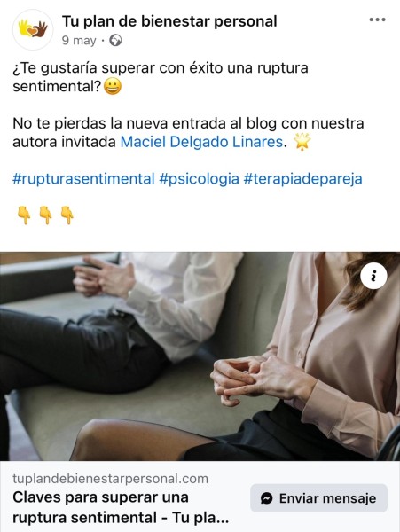The image size is (400, 532).
Task: Click the last pointing-down hand emoji
Action: pos(67,215)
